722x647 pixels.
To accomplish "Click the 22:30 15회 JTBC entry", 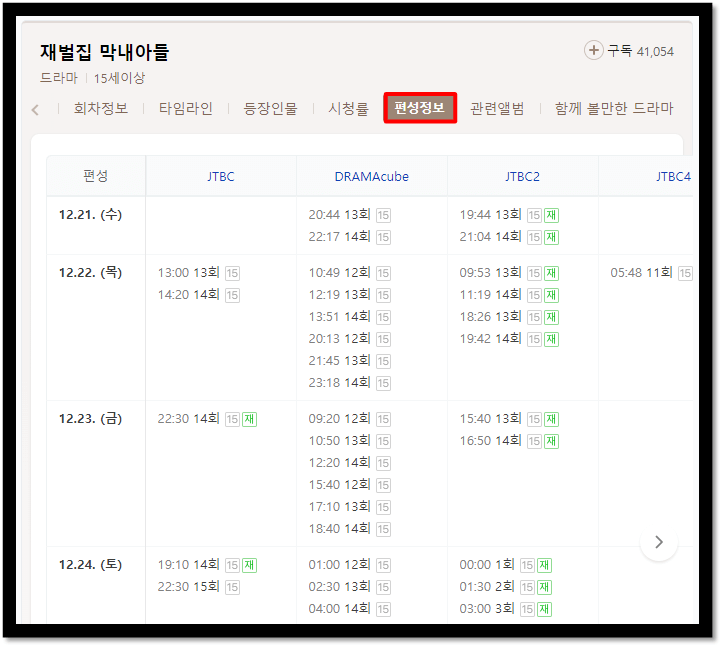I will tap(198, 588).
